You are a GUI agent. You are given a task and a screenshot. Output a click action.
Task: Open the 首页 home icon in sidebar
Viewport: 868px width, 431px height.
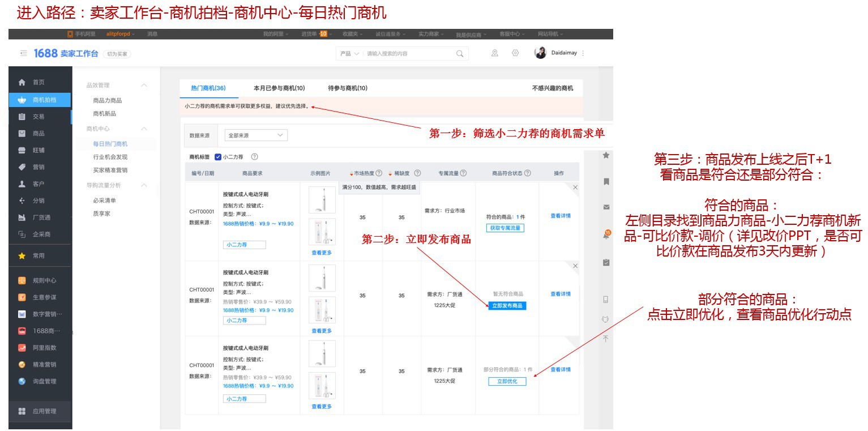pos(22,83)
